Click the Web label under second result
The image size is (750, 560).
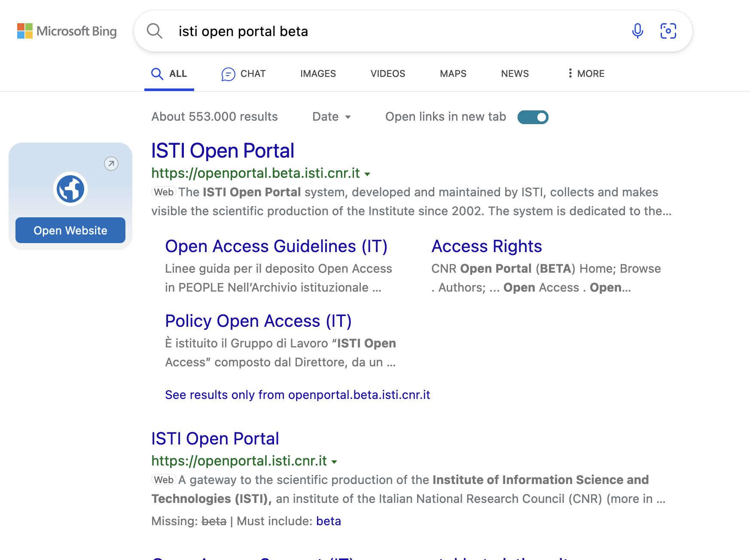pyautogui.click(x=164, y=480)
